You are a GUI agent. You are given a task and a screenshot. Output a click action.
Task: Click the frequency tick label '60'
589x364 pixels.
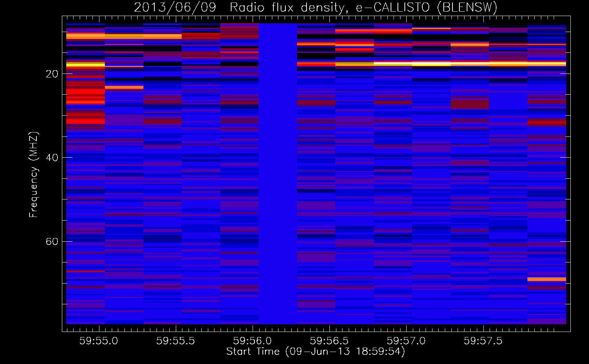[52, 242]
